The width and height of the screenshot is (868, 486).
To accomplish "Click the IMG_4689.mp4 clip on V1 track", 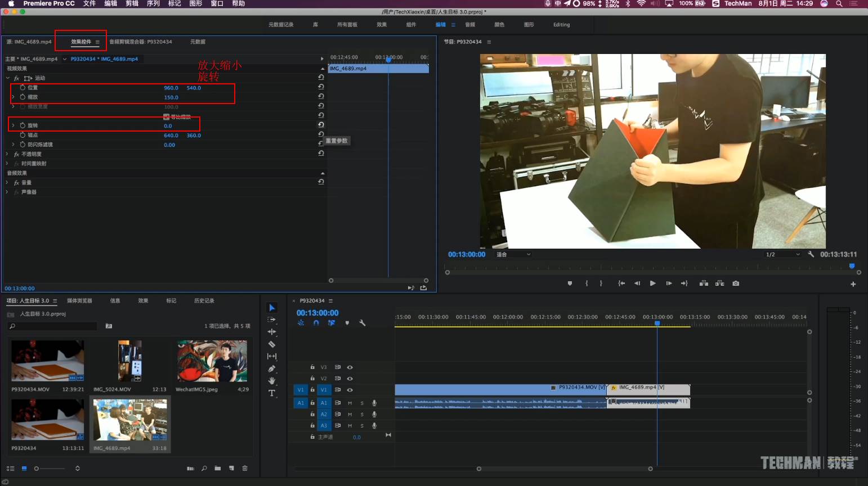I will 648,389.
